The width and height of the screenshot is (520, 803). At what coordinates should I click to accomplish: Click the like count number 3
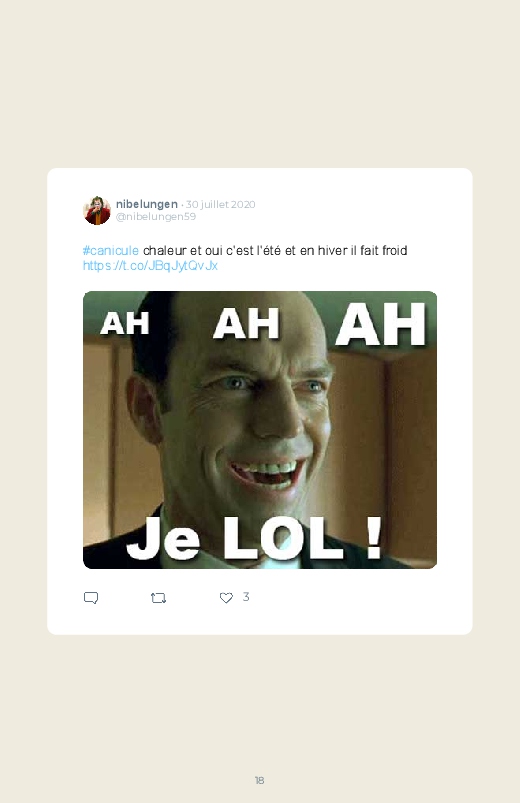click(246, 597)
